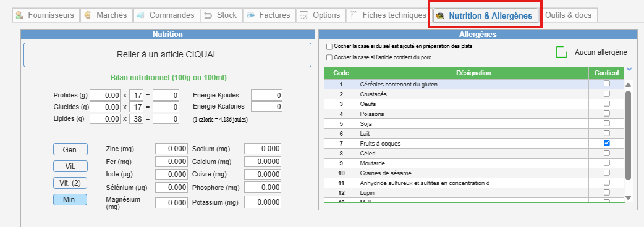Image resolution: width=644 pixels, height=227 pixels.
Task: Click the Magnésium (mg) field
Action: point(172,202)
